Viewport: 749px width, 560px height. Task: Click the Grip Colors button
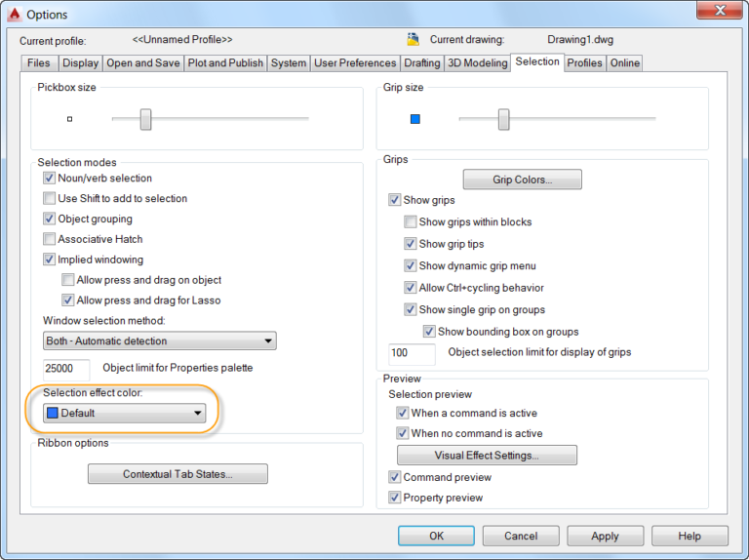(522, 180)
